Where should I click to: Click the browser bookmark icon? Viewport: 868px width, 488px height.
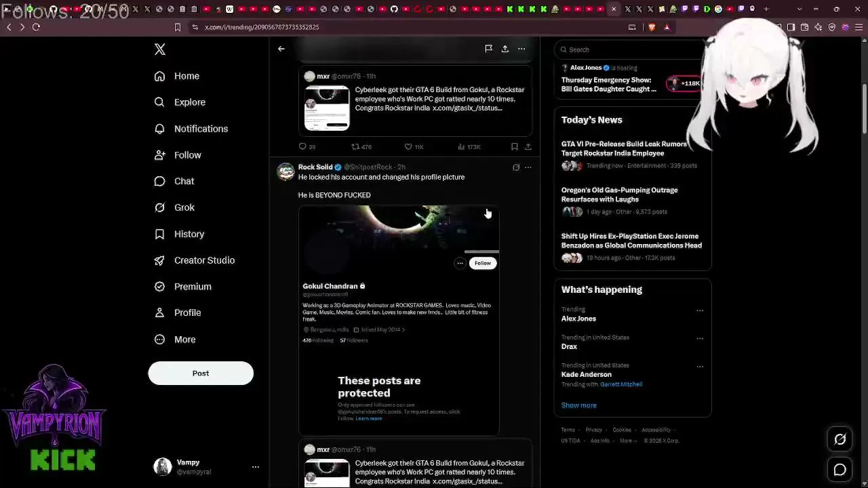(x=178, y=27)
